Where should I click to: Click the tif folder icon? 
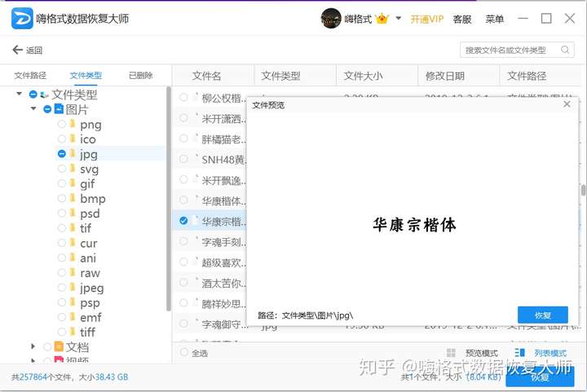[x=73, y=227]
